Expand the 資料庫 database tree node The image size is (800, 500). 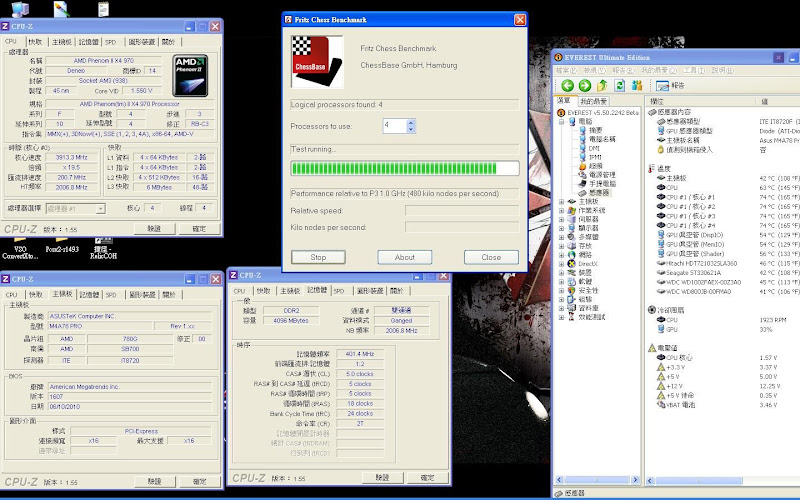tap(561, 308)
